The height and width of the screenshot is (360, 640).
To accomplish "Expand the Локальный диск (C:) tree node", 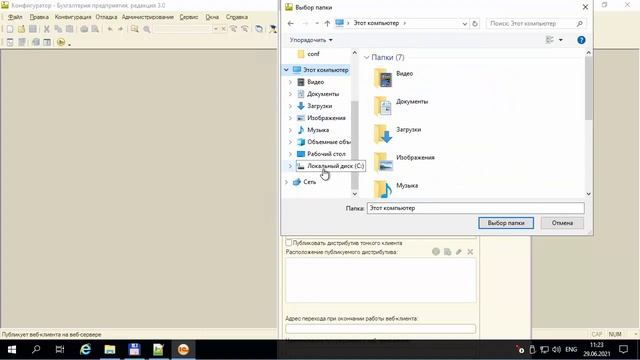I will click(x=290, y=166).
